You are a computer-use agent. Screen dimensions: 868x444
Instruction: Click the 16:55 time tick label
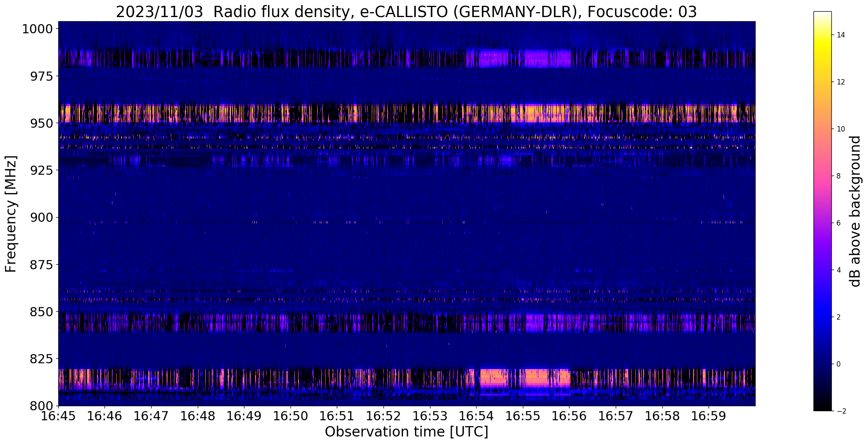click(523, 416)
